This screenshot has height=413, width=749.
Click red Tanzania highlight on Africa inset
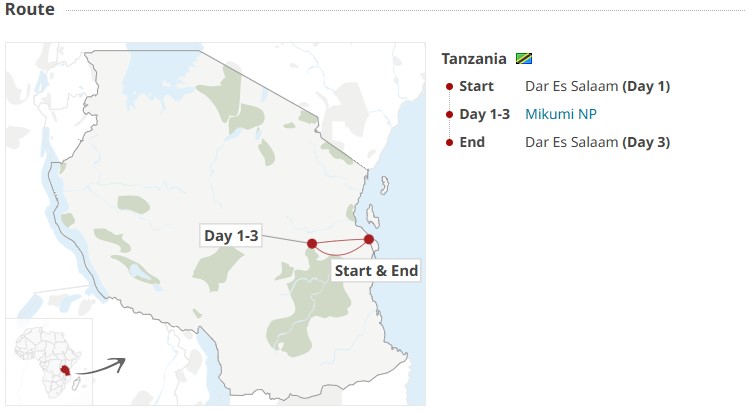pyautogui.click(x=66, y=371)
